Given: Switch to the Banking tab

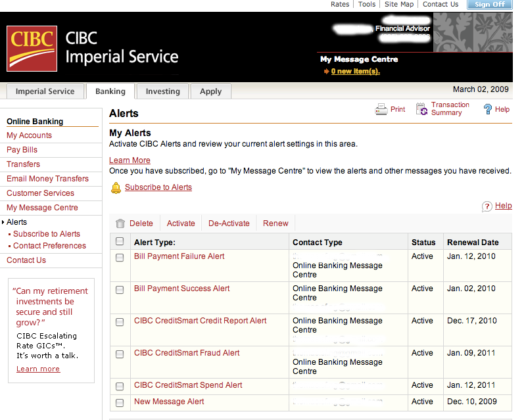Looking at the screenshot, I should (x=110, y=91).
